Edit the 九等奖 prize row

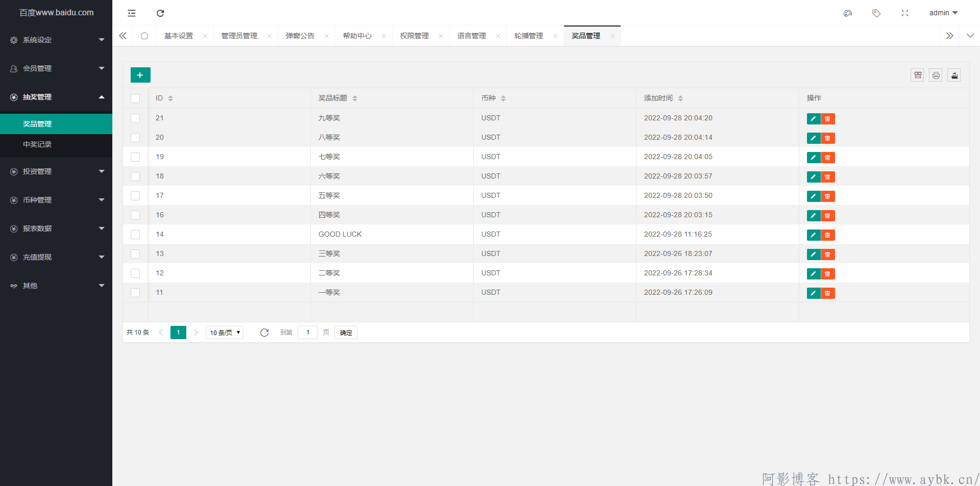(x=814, y=119)
